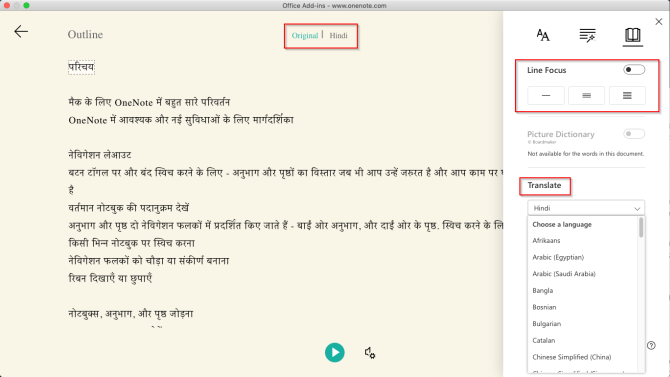Switch to Hindi translated view
The height and width of the screenshot is (377, 670).
pyautogui.click(x=338, y=35)
